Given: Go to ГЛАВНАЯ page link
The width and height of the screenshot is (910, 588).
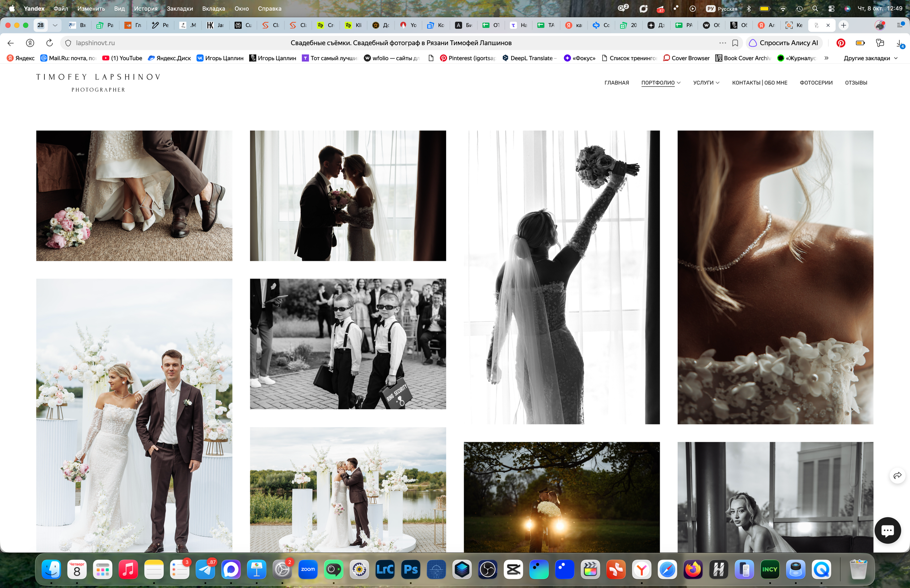Looking at the screenshot, I should tap(616, 82).
